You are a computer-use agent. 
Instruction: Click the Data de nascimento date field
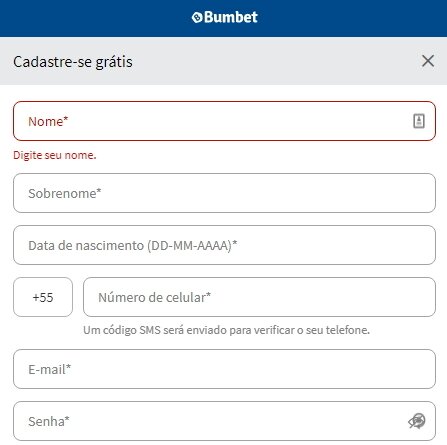(224, 245)
